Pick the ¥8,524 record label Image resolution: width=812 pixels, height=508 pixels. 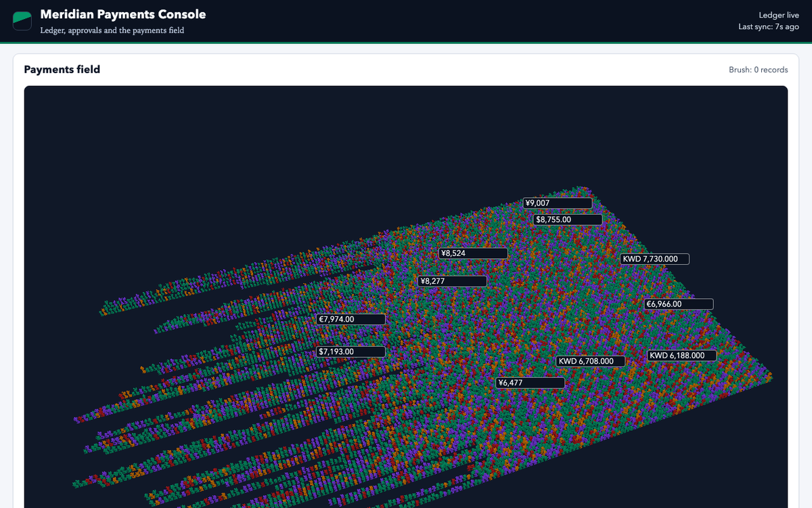coord(473,253)
